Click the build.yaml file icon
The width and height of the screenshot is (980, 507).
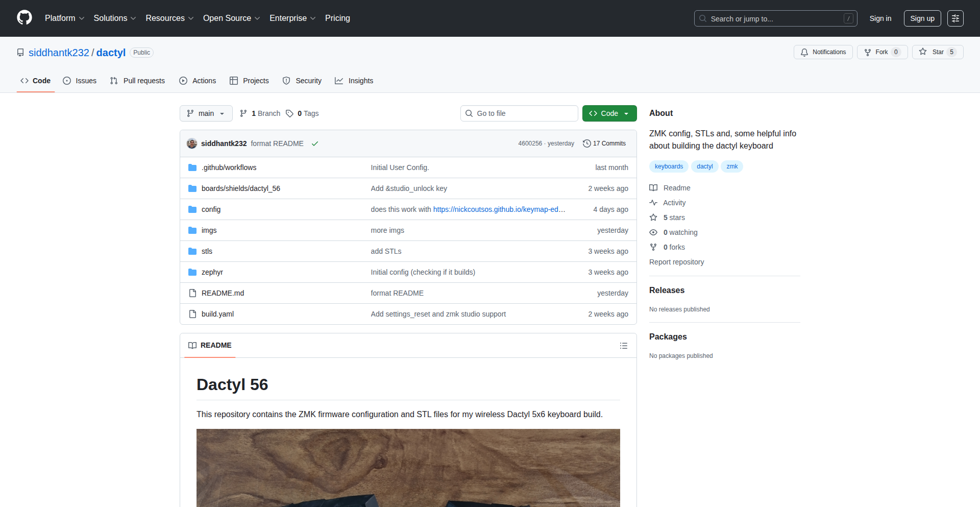192,314
